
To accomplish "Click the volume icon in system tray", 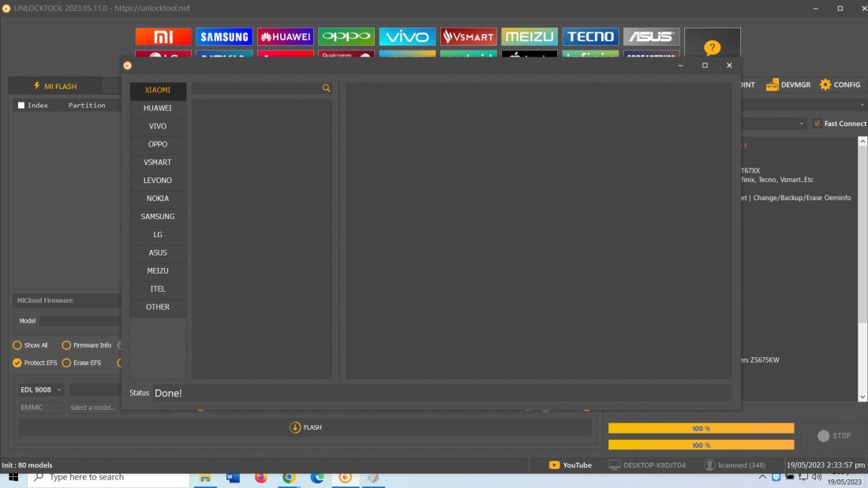I will click(817, 477).
